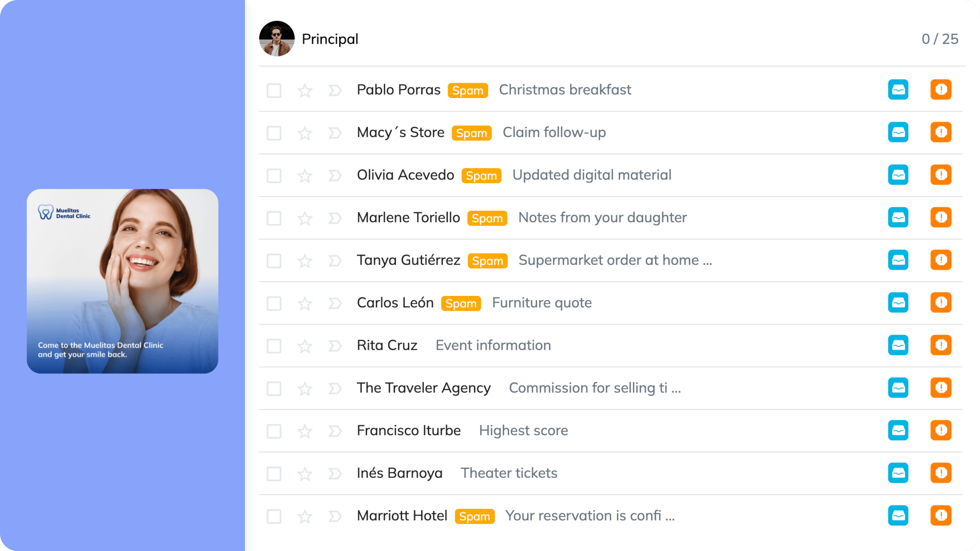This screenshot has width=980, height=551.
Task: Star the Pablo Porras email
Action: (x=305, y=90)
